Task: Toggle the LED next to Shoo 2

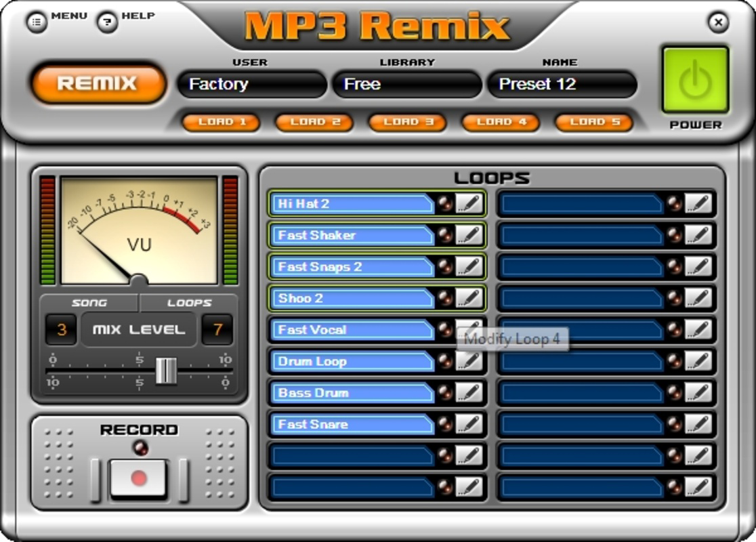Action: (x=445, y=298)
